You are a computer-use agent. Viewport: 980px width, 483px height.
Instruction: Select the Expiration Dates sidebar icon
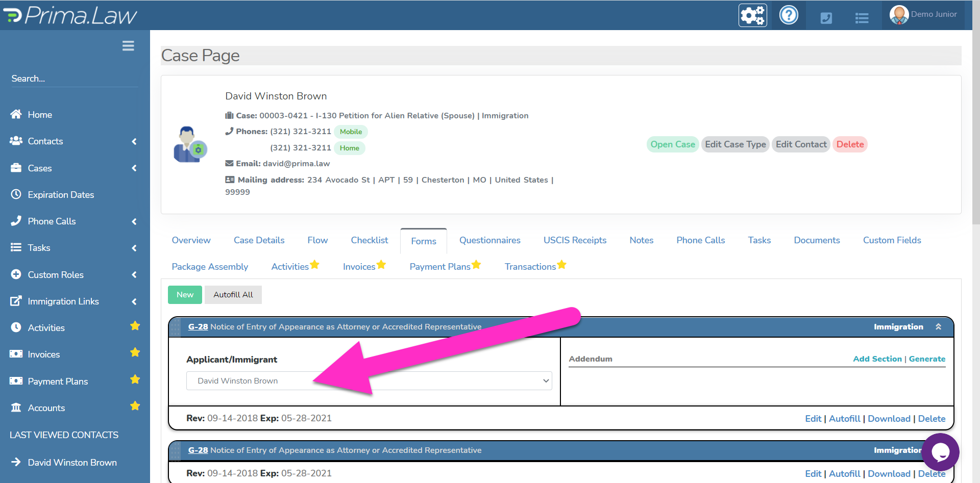16,194
